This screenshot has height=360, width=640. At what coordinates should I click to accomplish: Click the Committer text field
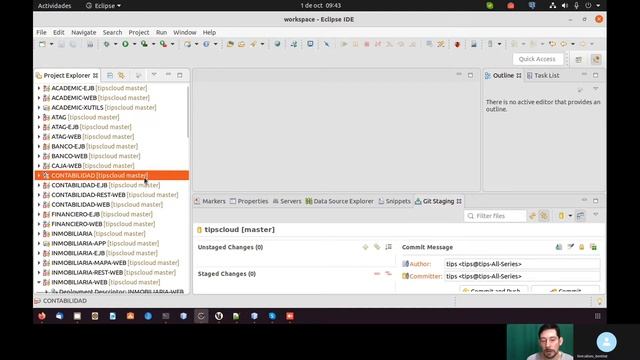pos(522,276)
